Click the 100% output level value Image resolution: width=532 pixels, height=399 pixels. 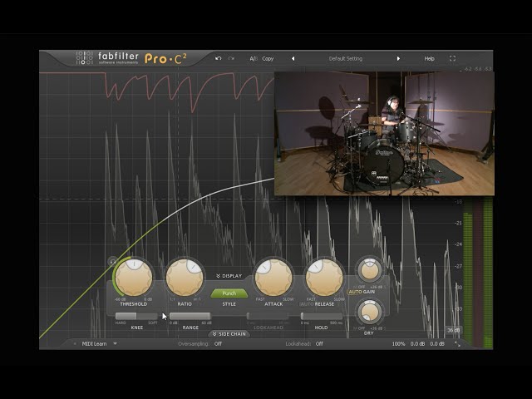point(398,343)
